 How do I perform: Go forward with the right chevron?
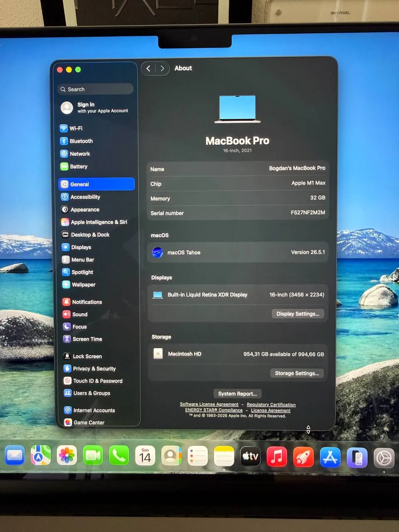(x=162, y=69)
